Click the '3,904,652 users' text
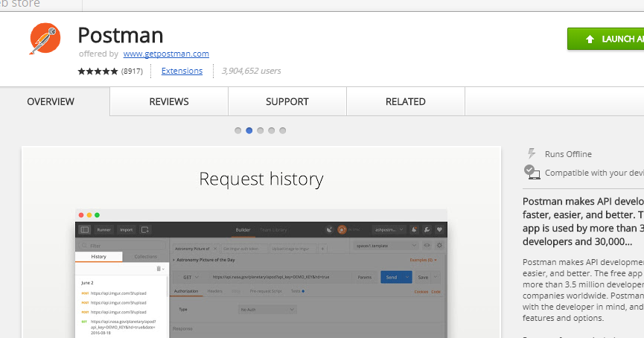This screenshot has height=338, width=644. 252,71
